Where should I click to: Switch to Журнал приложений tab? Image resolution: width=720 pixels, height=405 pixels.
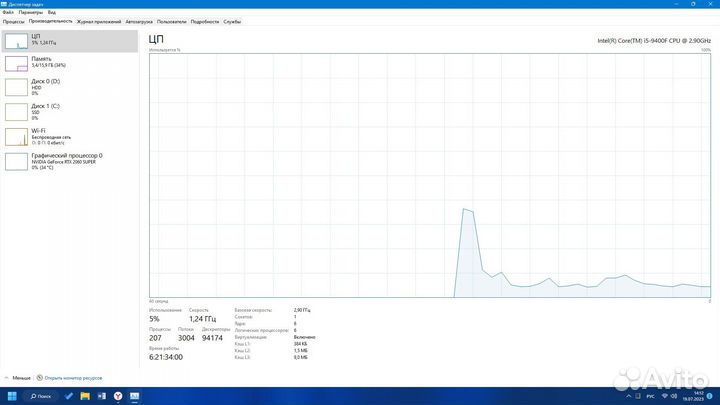99,22
